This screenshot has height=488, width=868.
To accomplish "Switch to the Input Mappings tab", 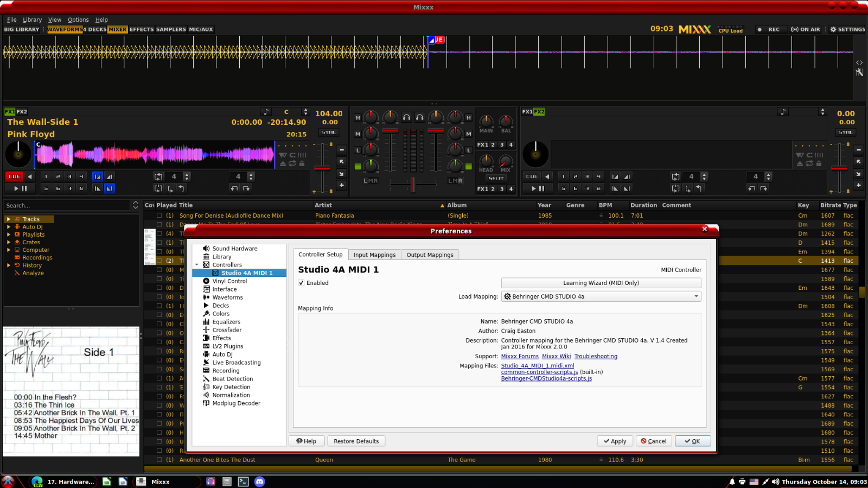I will click(x=374, y=255).
